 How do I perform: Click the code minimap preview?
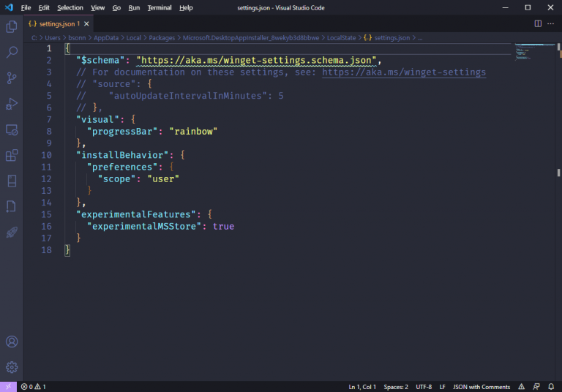click(x=534, y=52)
